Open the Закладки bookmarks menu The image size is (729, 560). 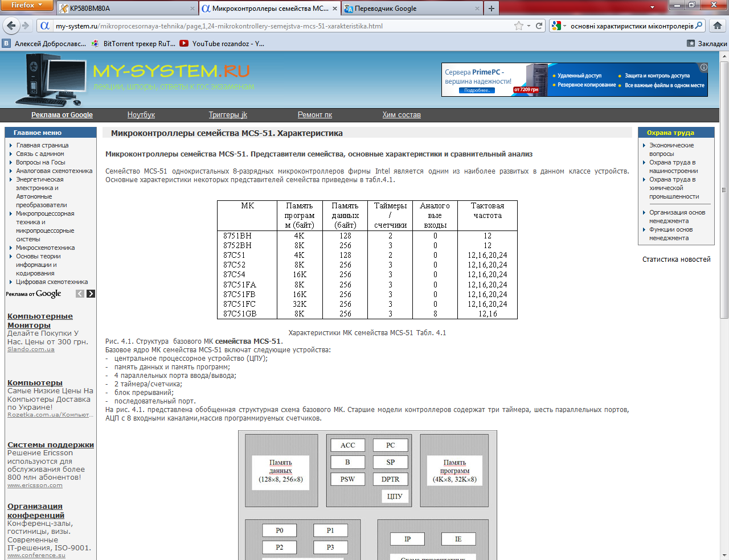[707, 43]
